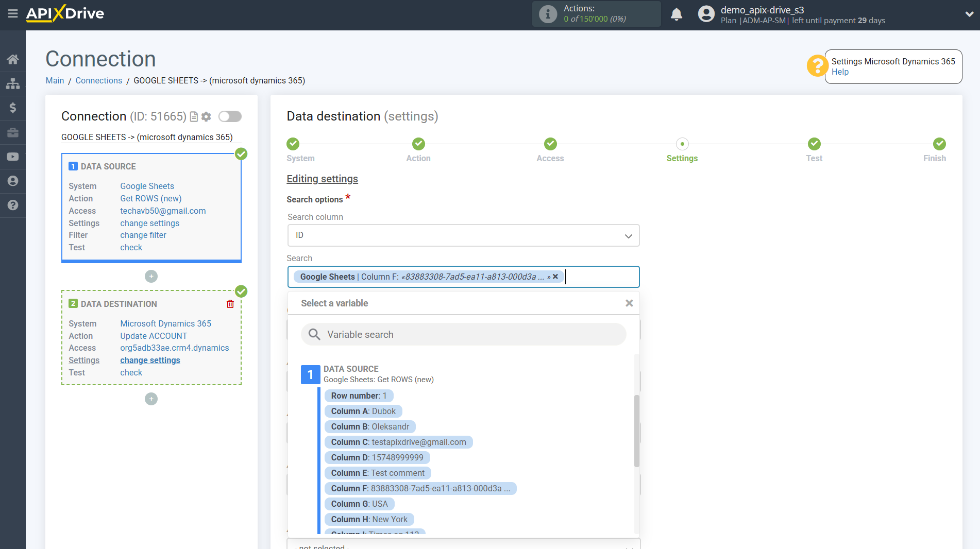Open the Help link

[840, 72]
